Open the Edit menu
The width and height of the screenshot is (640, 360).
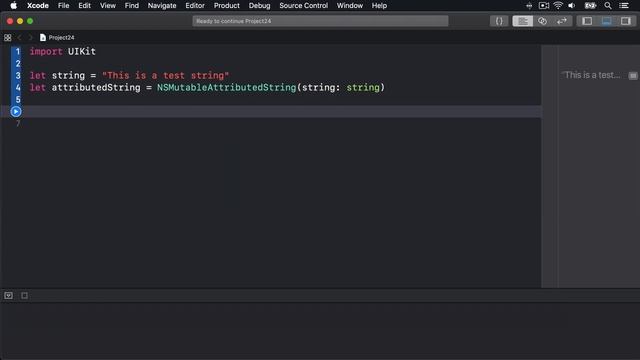click(x=84, y=6)
